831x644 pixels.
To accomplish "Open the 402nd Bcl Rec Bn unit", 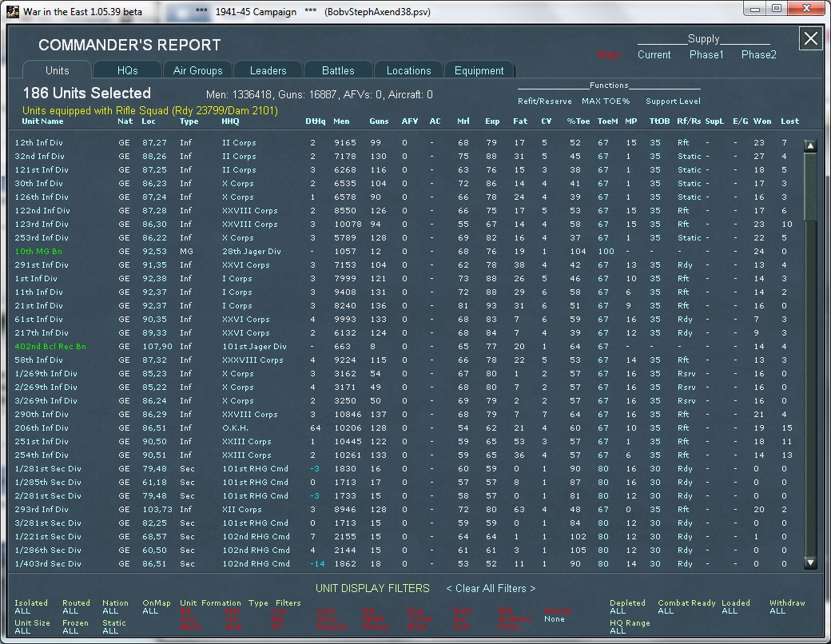I will (x=50, y=346).
